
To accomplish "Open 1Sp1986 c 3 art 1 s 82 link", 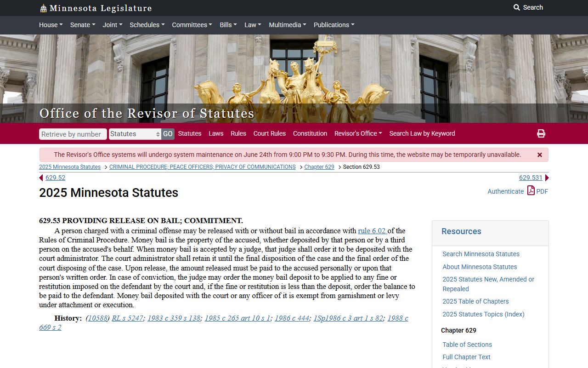I will click(x=349, y=318).
